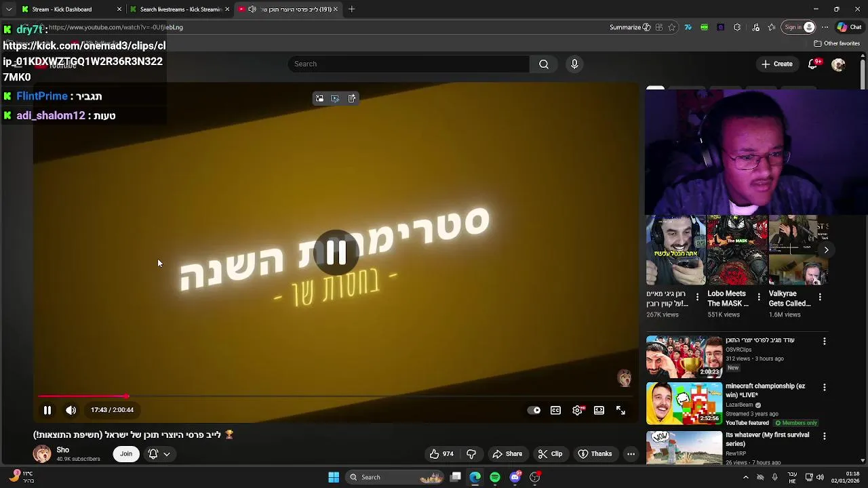This screenshot has width=868, height=488.
Task: Show hidden system tray icons chevron
Action: (x=745, y=477)
